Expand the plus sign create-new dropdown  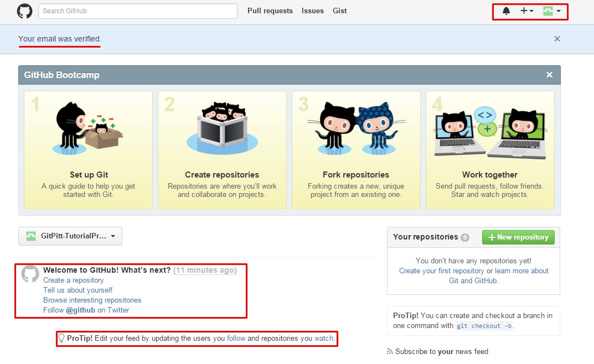point(524,11)
